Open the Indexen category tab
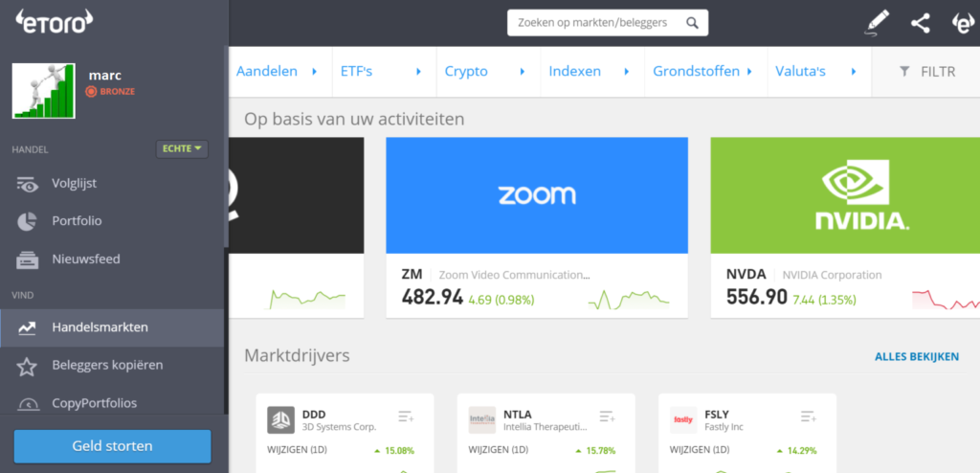 point(574,72)
